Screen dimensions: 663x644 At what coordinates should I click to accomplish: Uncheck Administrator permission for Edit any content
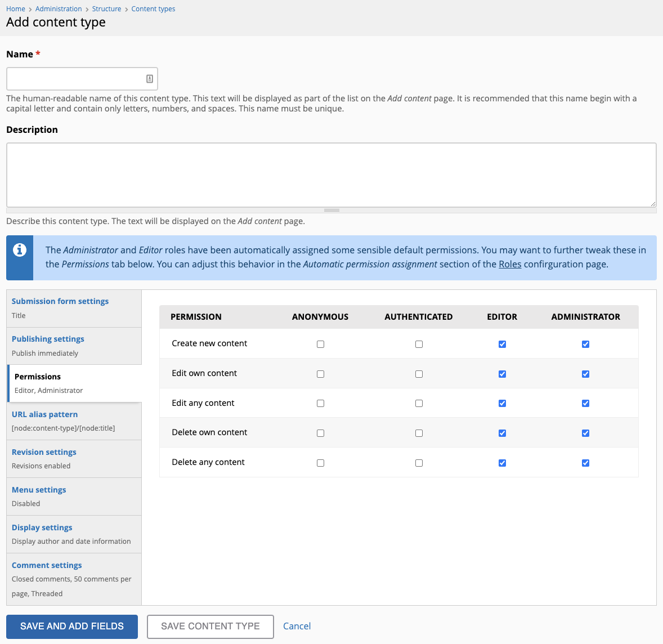point(585,403)
